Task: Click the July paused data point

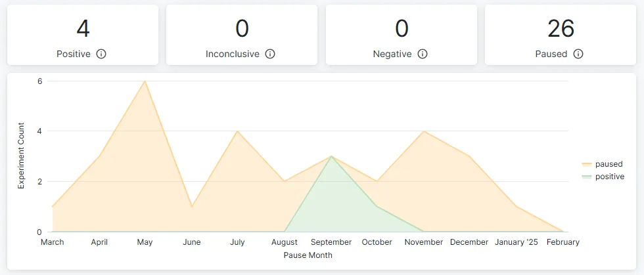Action: click(237, 131)
